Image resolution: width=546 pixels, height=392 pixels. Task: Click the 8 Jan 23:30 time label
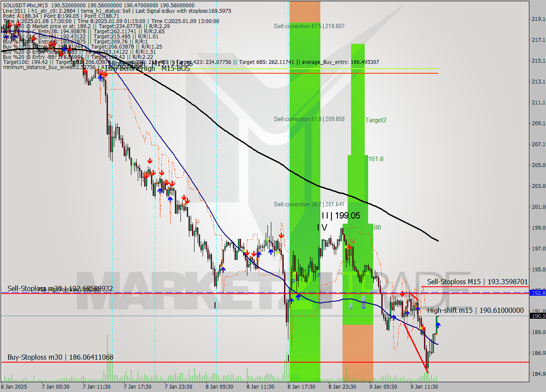[x=342, y=386]
